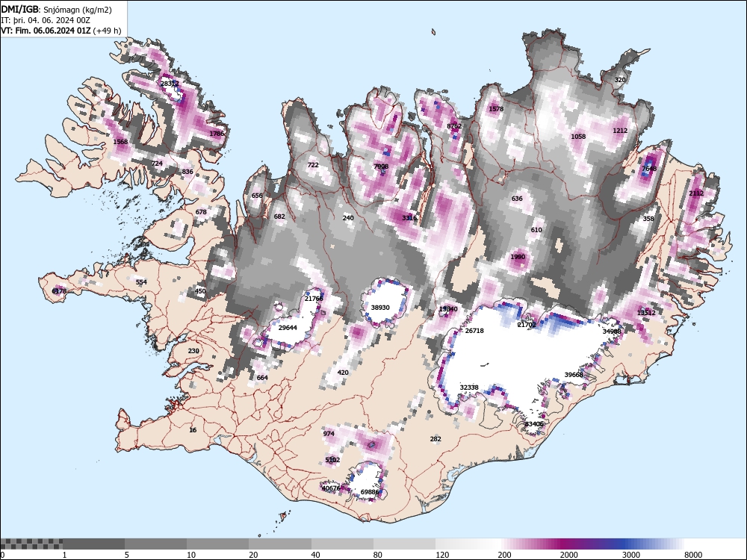Click the snow value 16 in the southwest

tap(193, 430)
